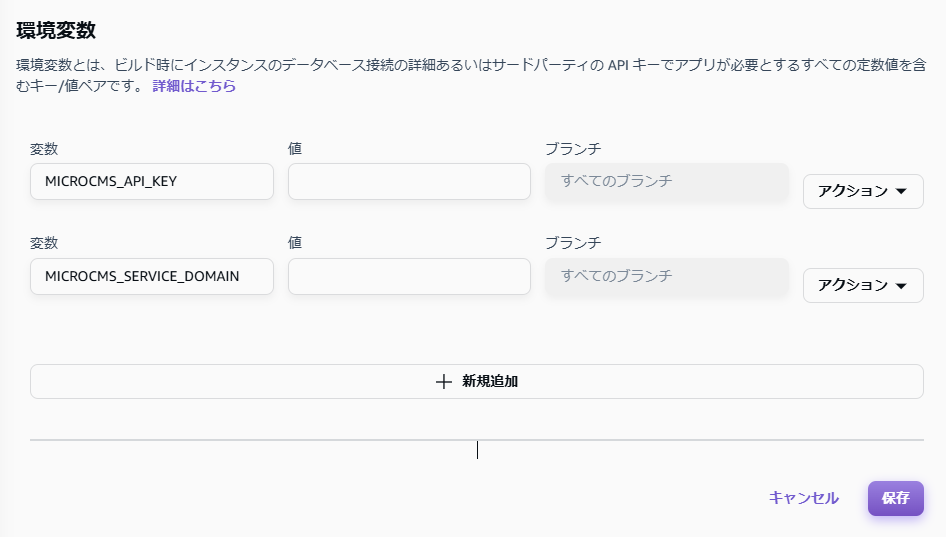Click the ブランチ label in the first row
Viewport: 946px width, 537px height.
click(x=573, y=149)
